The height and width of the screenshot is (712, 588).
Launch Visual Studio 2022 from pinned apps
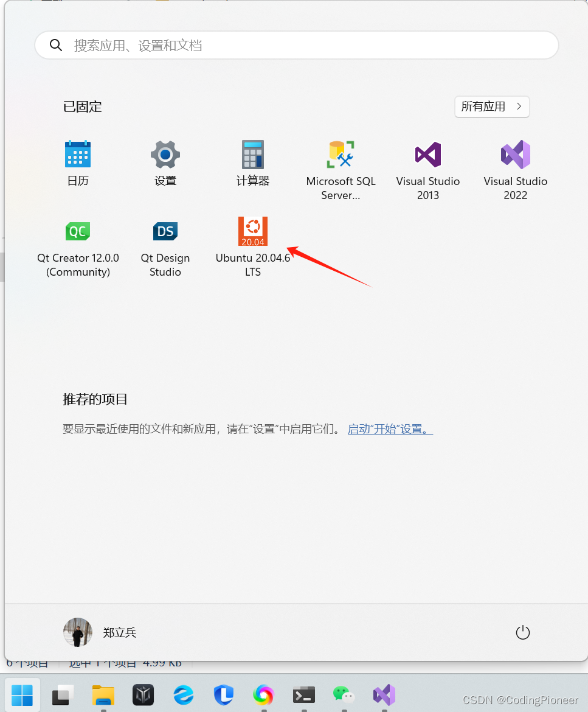tap(516, 170)
